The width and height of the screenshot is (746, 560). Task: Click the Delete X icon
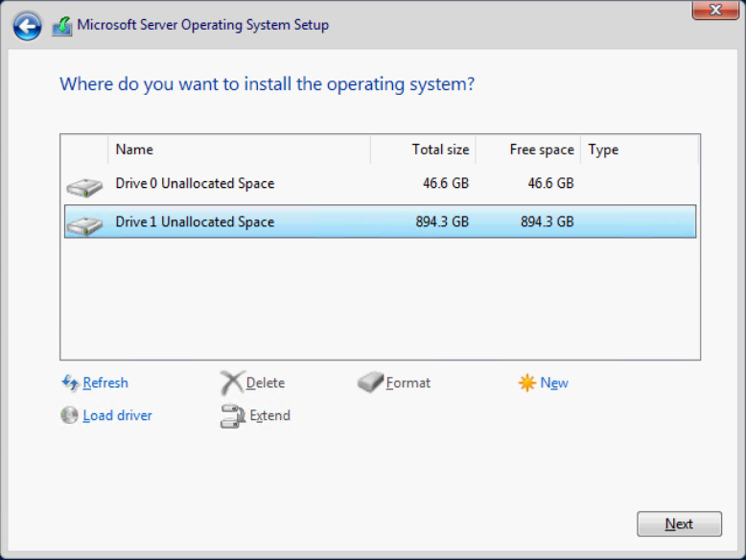click(232, 384)
